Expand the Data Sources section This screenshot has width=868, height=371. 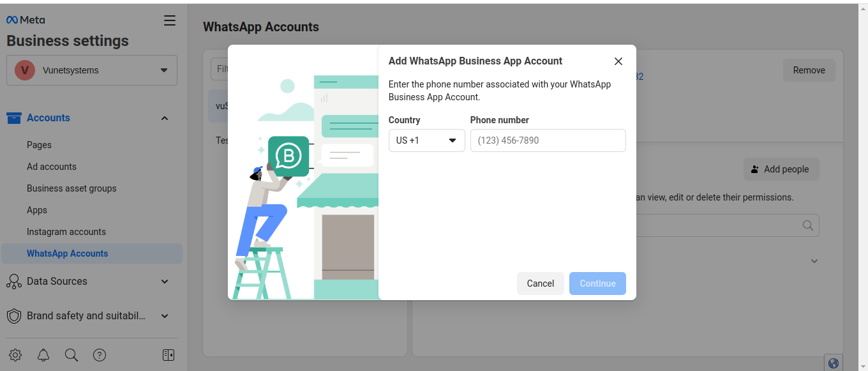[165, 282]
